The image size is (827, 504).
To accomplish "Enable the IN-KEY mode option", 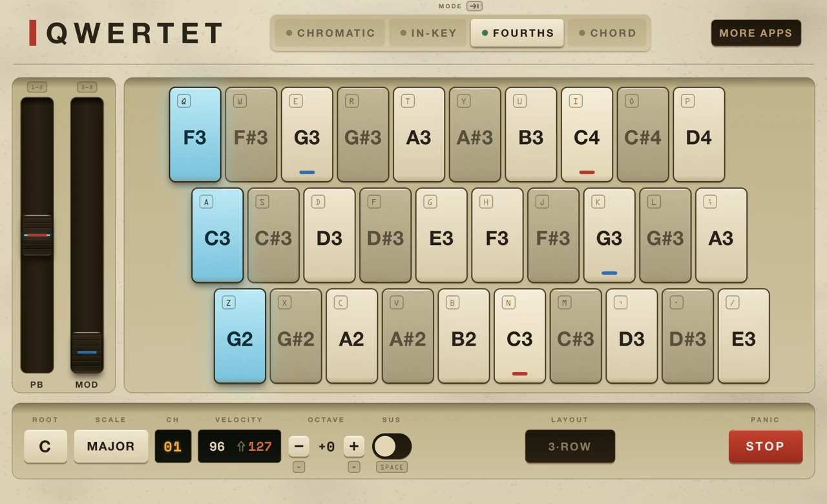I will [428, 33].
